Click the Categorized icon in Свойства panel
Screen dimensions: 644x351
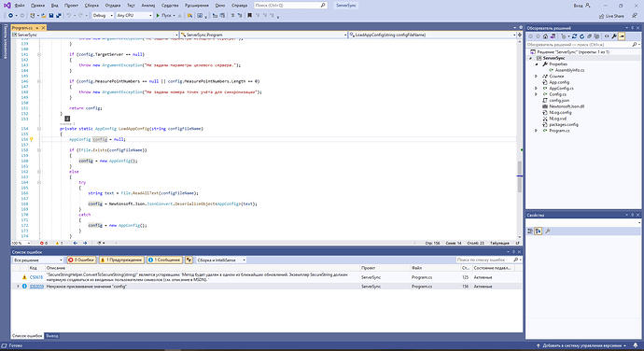click(x=530, y=232)
